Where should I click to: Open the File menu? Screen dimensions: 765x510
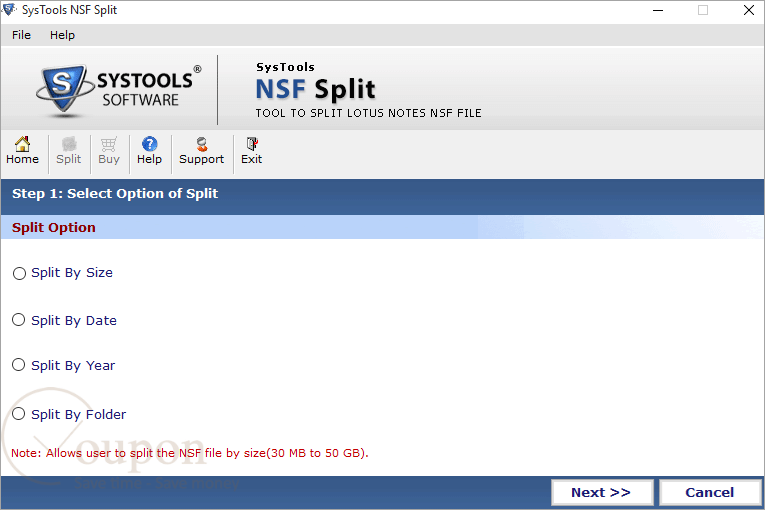coord(21,35)
